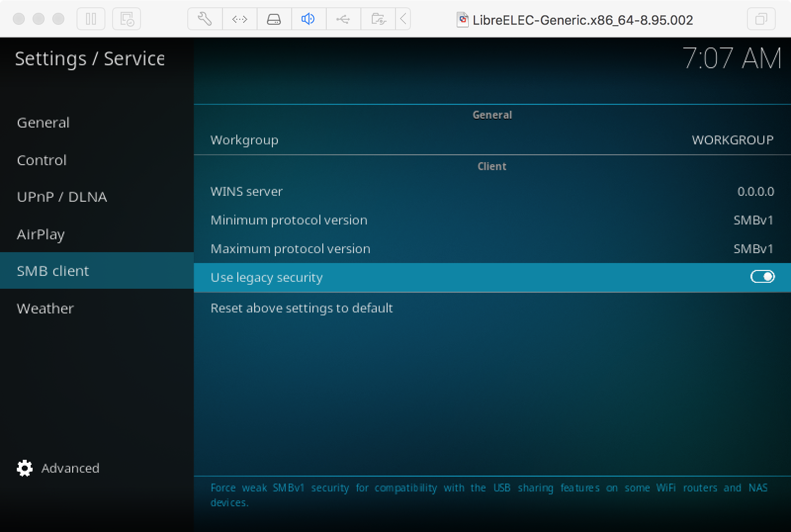Open the VM snapshots manager

click(127, 19)
